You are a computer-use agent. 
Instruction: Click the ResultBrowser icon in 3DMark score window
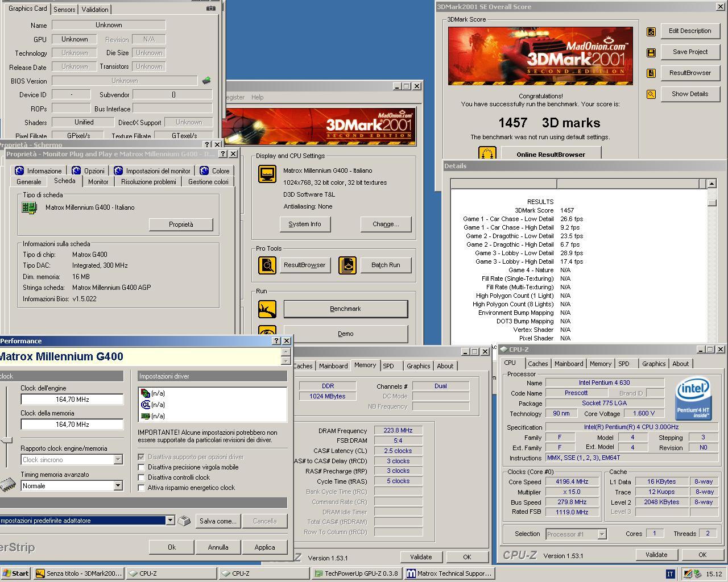pyautogui.click(x=651, y=73)
